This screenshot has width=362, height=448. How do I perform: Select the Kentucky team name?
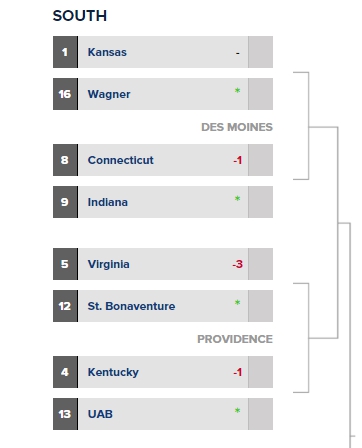113,372
